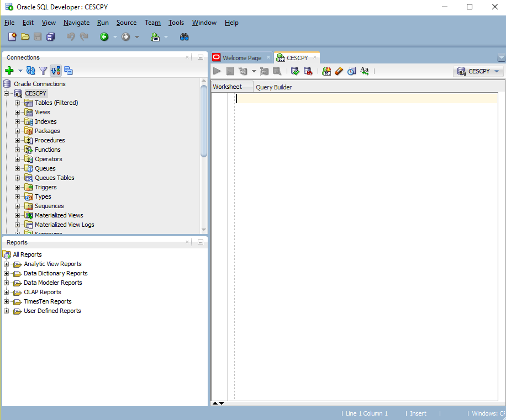The height and width of the screenshot is (420, 506).
Task: Switch to the Query Builder tab
Action: coord(273,87)
